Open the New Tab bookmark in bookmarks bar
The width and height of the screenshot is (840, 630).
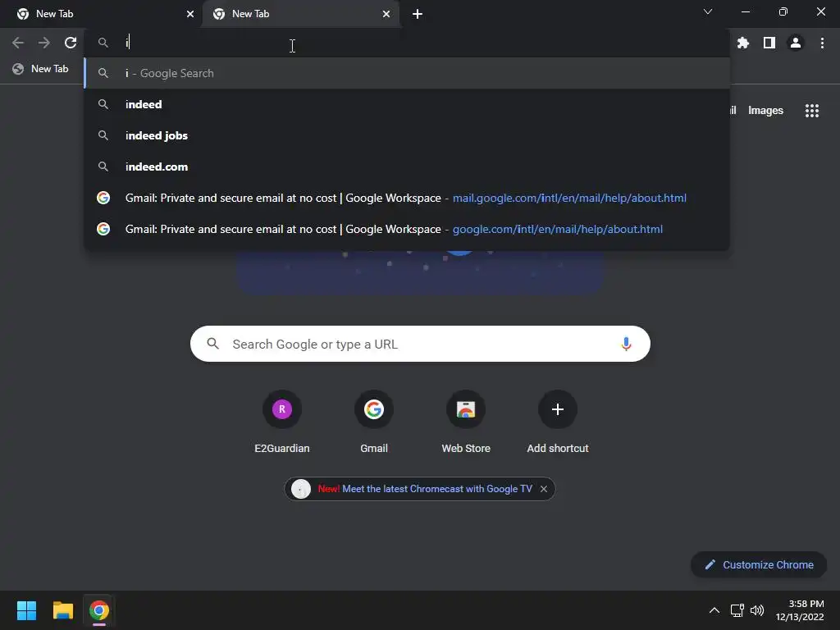(x=41, y=69)
